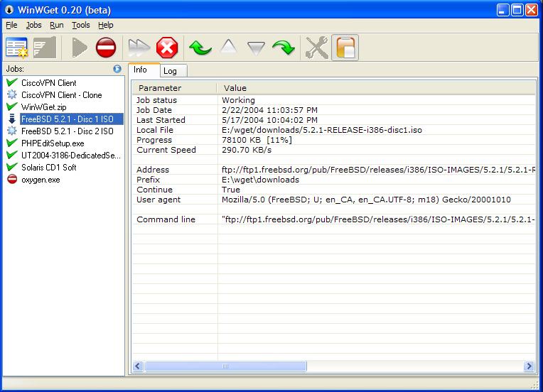Screen dimensions: 543x392
Task: Click the WinWGet title bar icon
Action: [x=9, y=10]
